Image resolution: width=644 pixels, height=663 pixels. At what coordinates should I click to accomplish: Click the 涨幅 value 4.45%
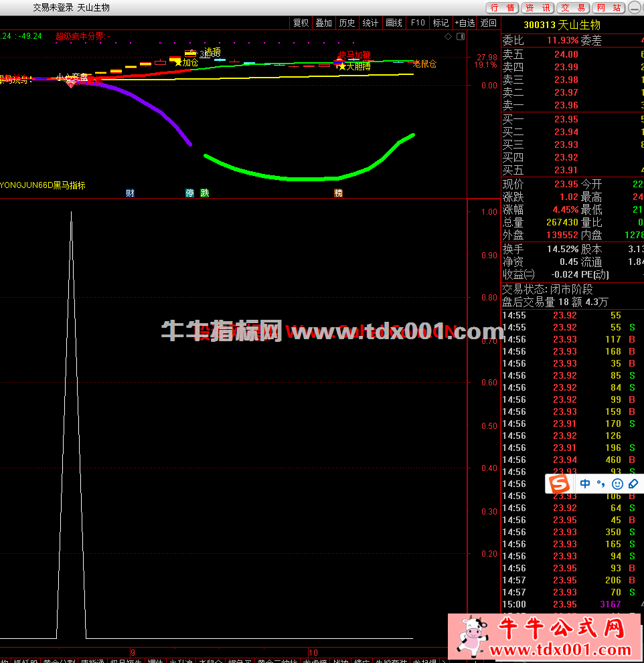(565, 209)
